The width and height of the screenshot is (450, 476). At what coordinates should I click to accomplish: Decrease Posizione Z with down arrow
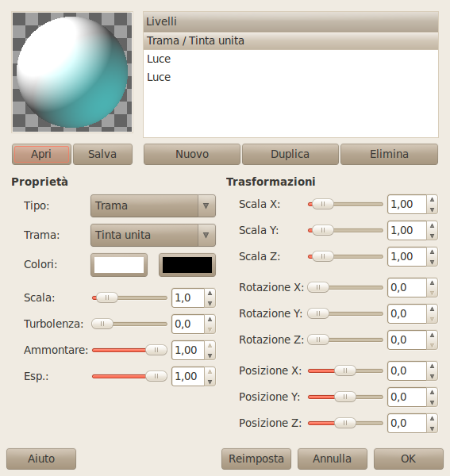(432, 428)
